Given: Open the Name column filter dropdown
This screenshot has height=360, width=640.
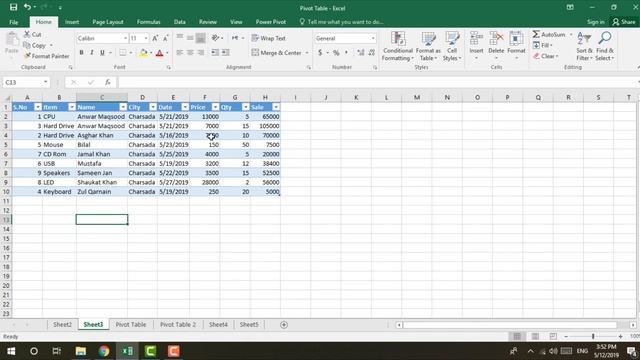Looking at the screenshot, I should pyautogui.click(x=123, y=107).
